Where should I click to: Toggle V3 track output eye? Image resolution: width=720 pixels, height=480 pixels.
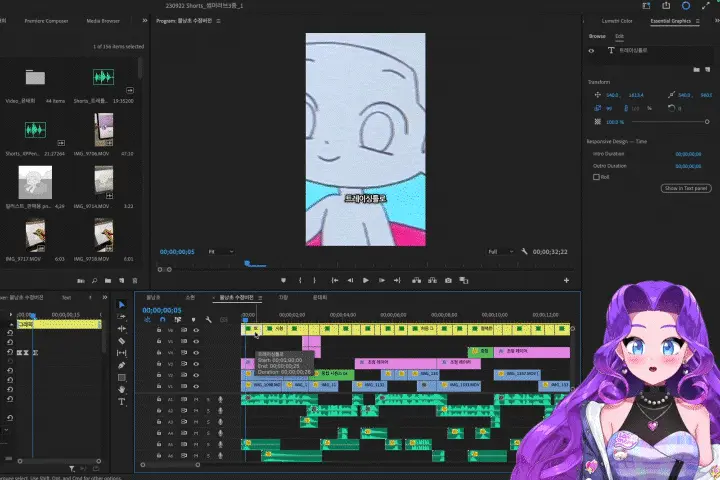196,364
